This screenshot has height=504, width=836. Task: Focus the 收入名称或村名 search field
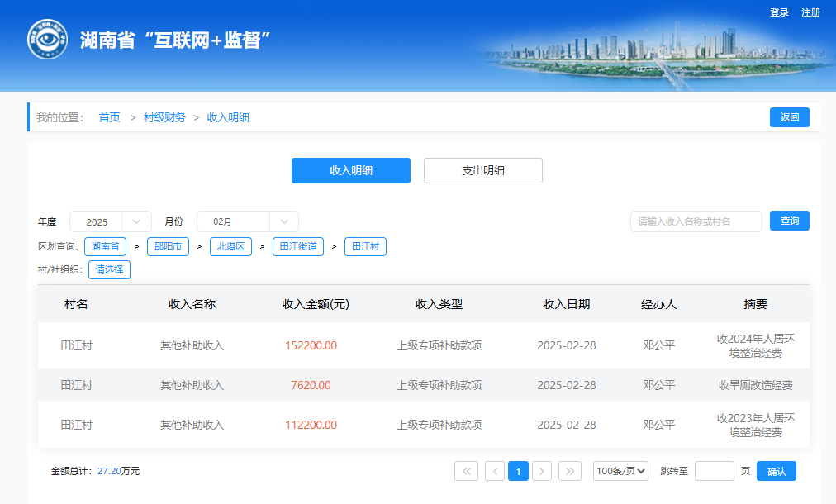click(696, 221)
